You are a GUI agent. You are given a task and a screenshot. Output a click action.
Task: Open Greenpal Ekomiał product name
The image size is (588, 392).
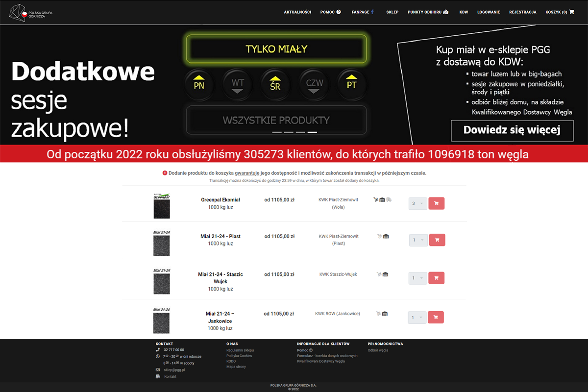(220, 200)
